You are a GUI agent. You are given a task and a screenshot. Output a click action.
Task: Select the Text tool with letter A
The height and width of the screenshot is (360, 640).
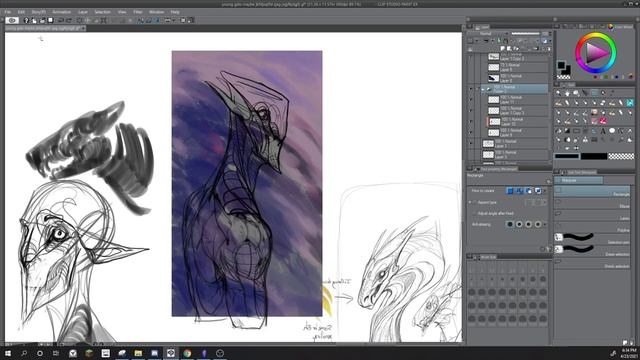pyautogui.click(x=603, y=131)
